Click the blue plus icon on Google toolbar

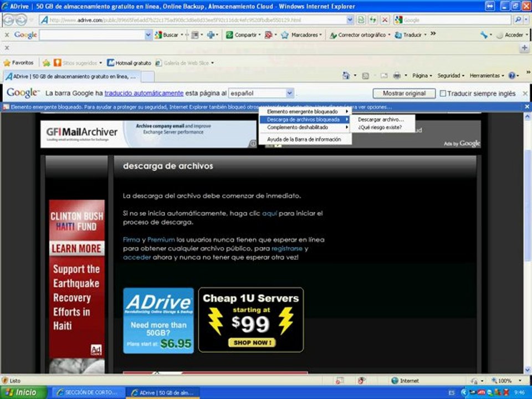(x=211, y=34)
